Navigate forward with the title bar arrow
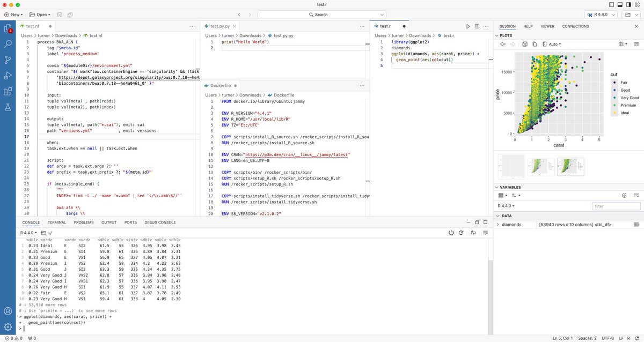 pos(250,14)
